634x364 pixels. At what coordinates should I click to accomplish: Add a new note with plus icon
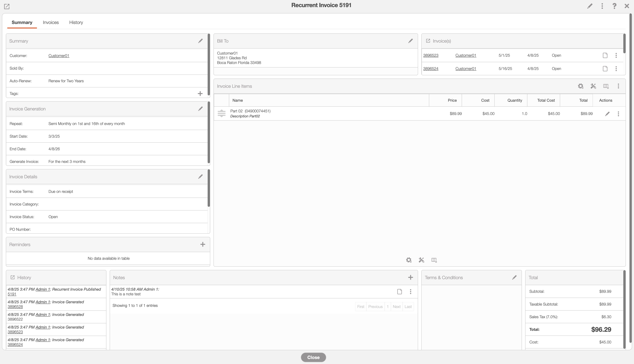coord(410,278)
